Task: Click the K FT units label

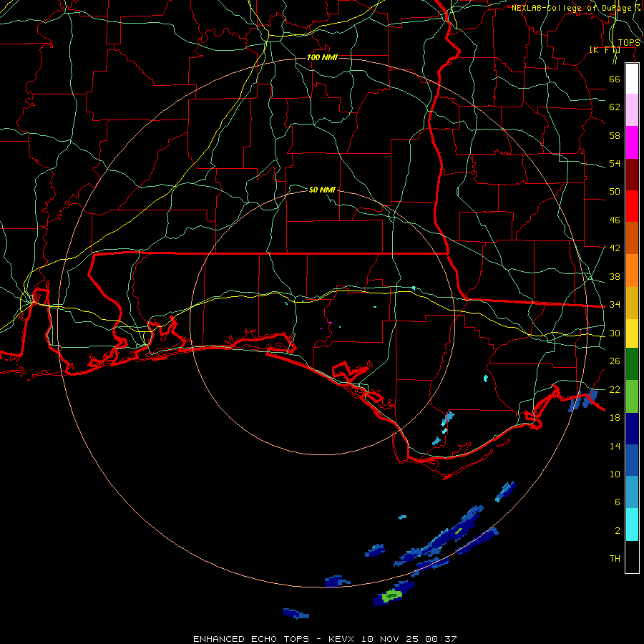Action: pos(605,49)
